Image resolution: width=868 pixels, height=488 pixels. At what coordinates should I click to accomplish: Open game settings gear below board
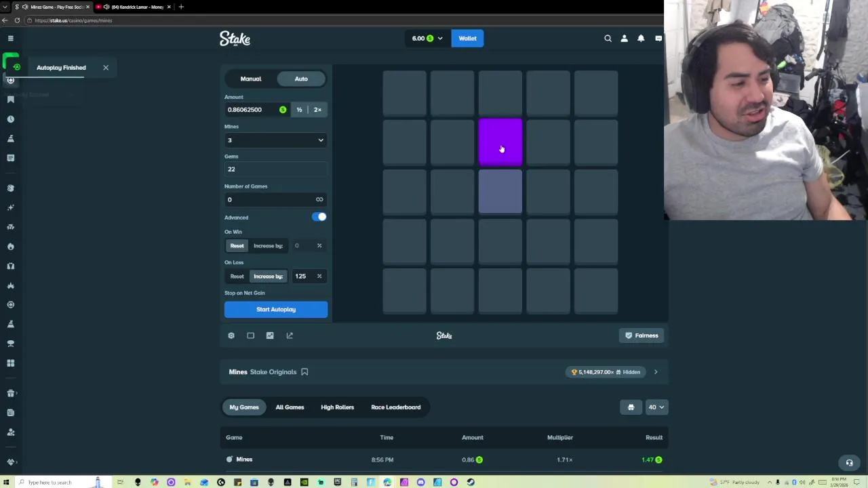[x=231, y=335]
